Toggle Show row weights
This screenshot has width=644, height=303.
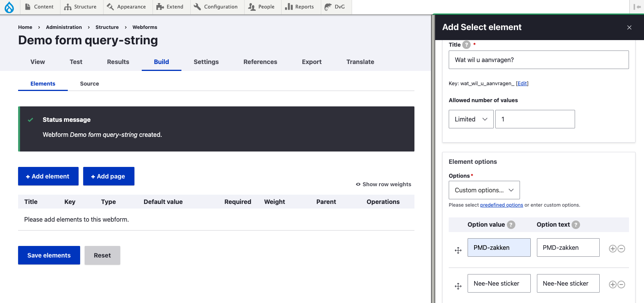click(384, 184)
